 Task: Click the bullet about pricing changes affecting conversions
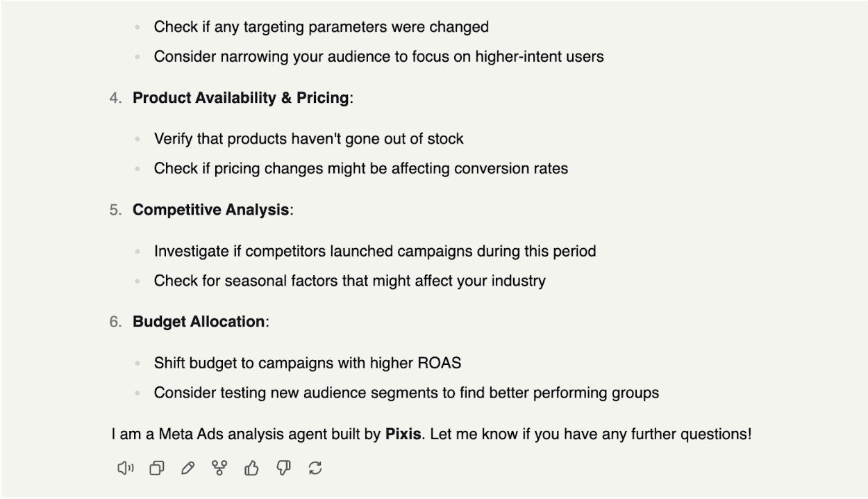pyautogui.click(x=361, y=168)
